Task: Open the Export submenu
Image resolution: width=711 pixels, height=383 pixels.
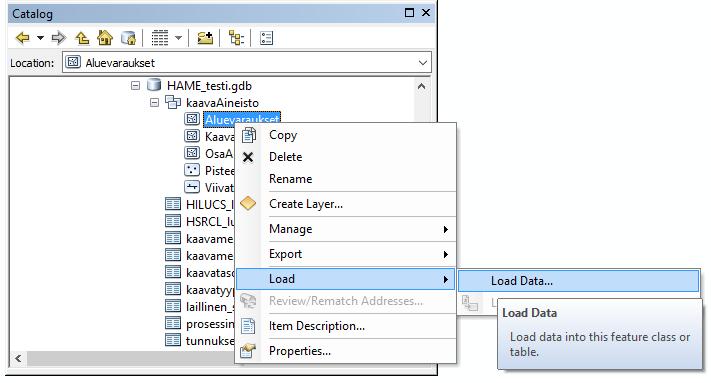Action: (x=346, y=254)
